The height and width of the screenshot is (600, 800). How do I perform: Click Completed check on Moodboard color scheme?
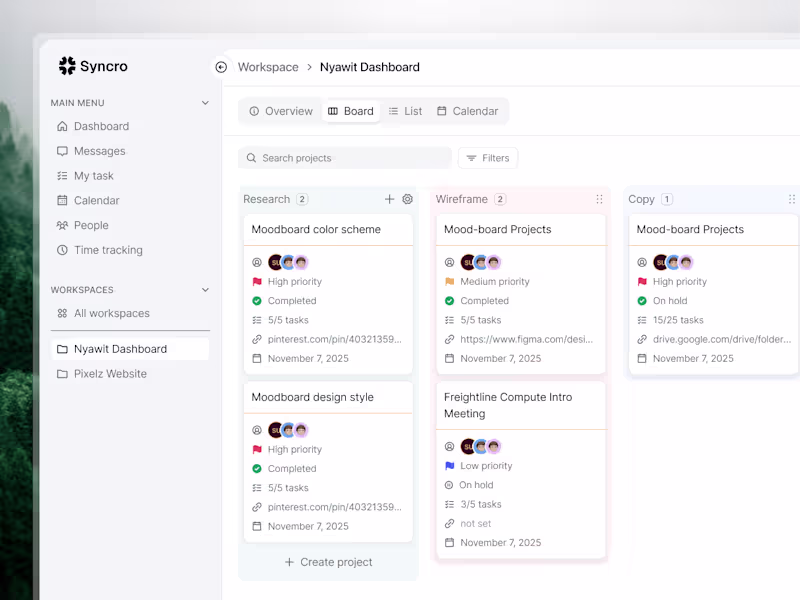(257, 301)
